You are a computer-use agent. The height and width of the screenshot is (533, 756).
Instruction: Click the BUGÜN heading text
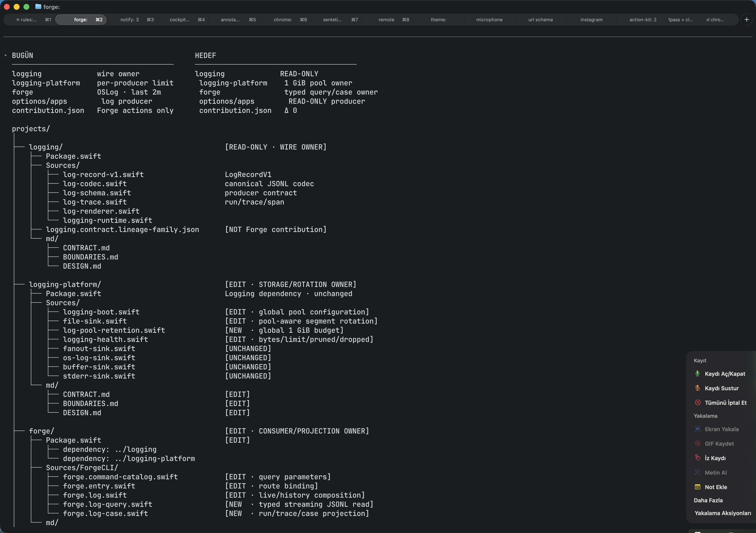coord(22,55)
